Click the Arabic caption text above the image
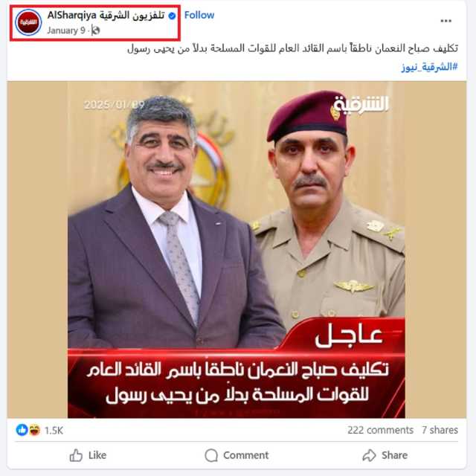 tap(292, 48)
